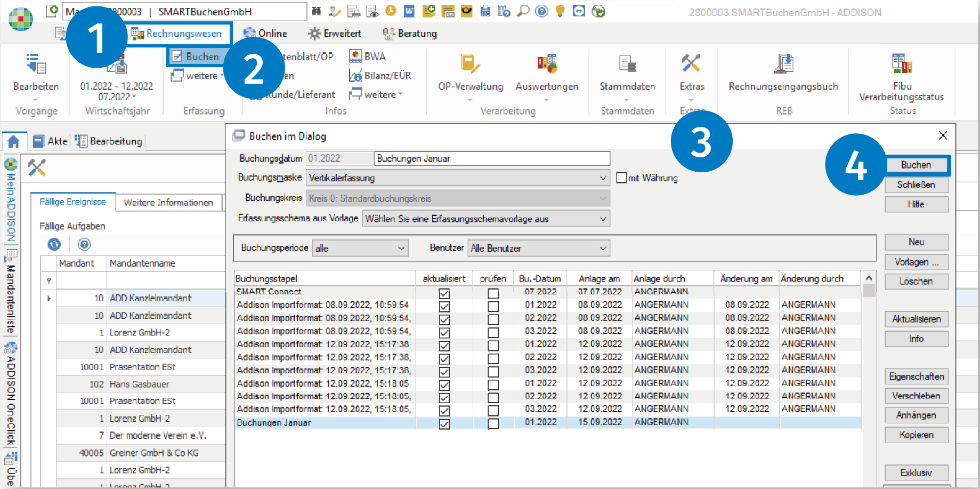Click the binoculars search icon in top toolbar
The image size is (980, 489).
[317, 11]
